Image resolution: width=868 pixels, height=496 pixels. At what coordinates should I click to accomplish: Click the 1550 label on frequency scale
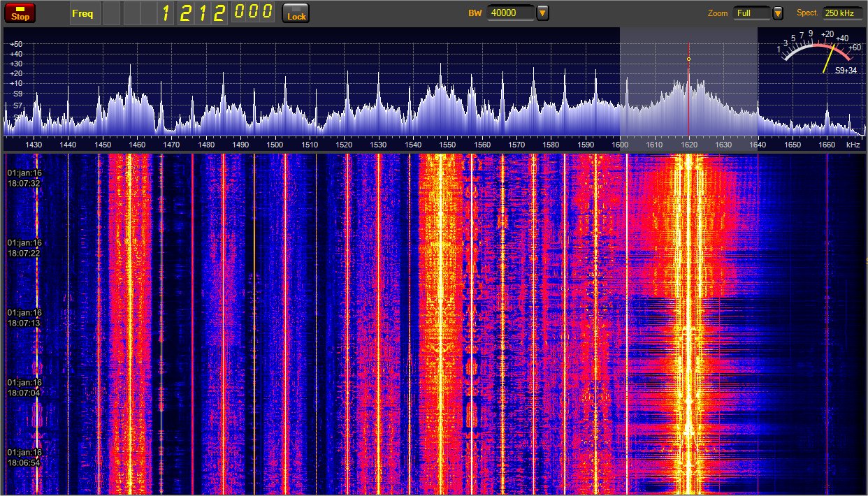click(447, 145)
